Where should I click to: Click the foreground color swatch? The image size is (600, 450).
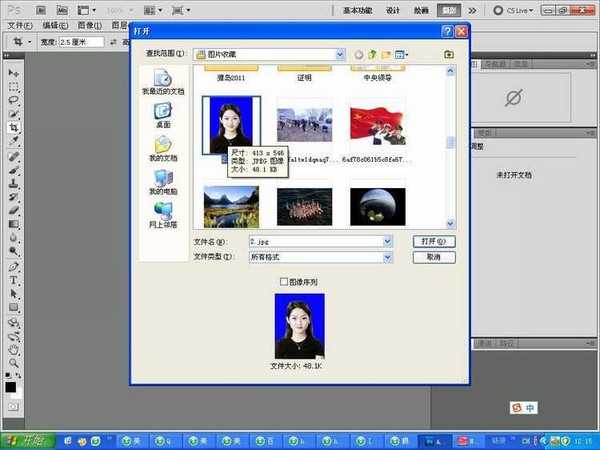10,387
